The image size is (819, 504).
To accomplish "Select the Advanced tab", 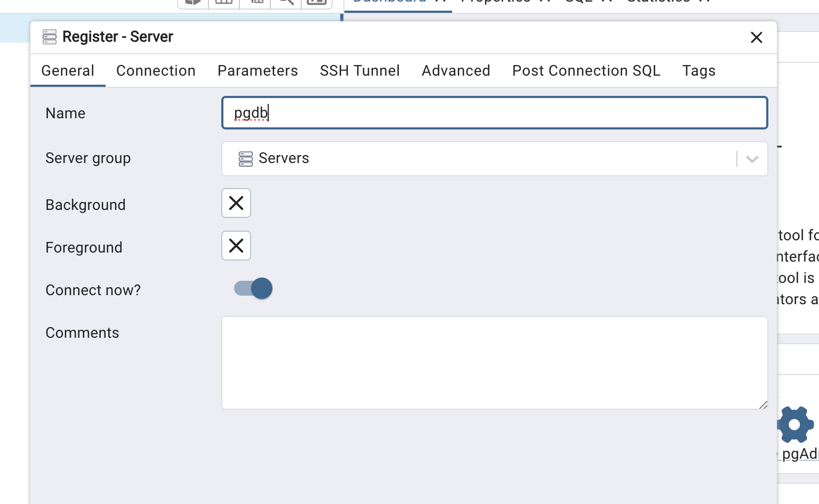I will pos(456,71).
